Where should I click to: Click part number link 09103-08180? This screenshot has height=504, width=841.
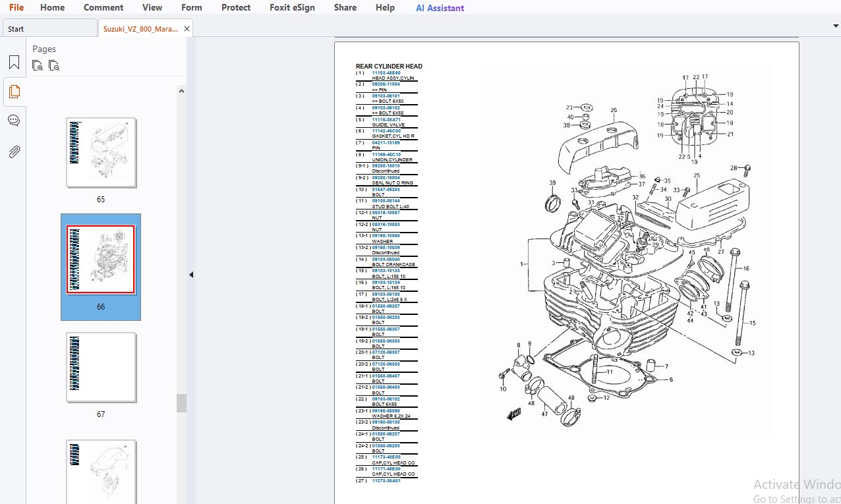point(386,294)
